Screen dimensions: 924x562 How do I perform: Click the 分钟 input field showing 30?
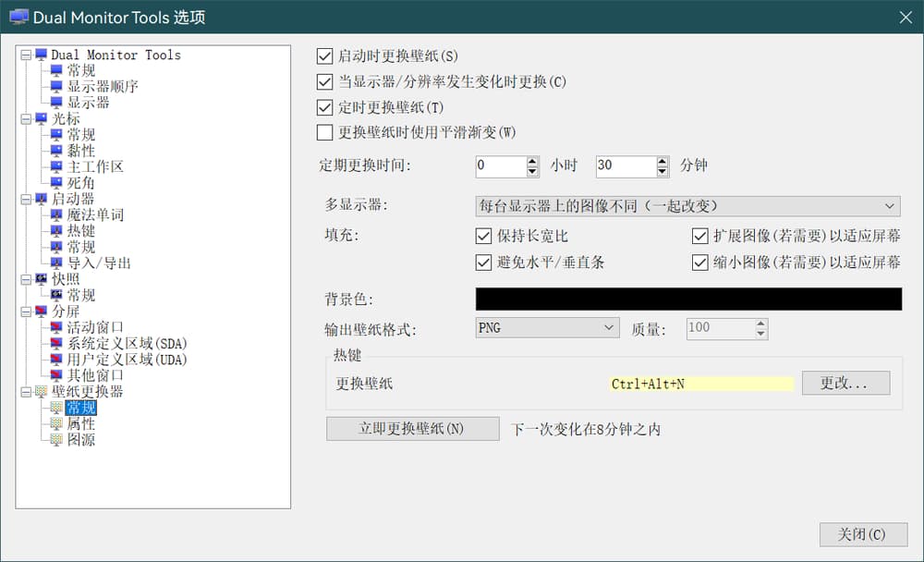tap(626, 166)
